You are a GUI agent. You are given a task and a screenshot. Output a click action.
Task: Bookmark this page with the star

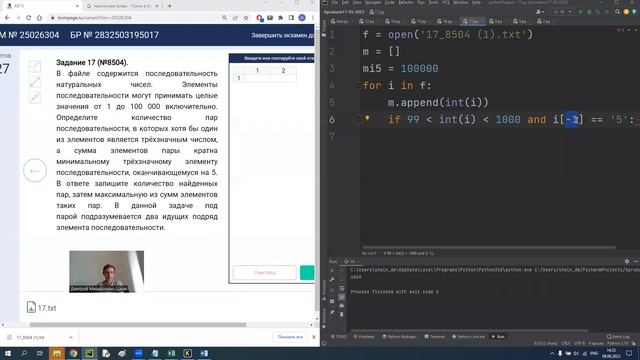pyautogui.click(x=246, y=18)
